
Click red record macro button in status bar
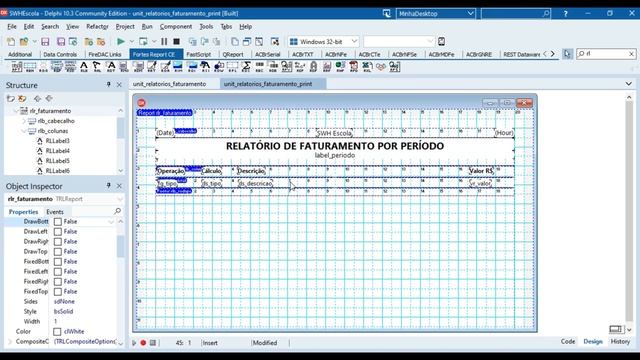(x=143, y=343)
